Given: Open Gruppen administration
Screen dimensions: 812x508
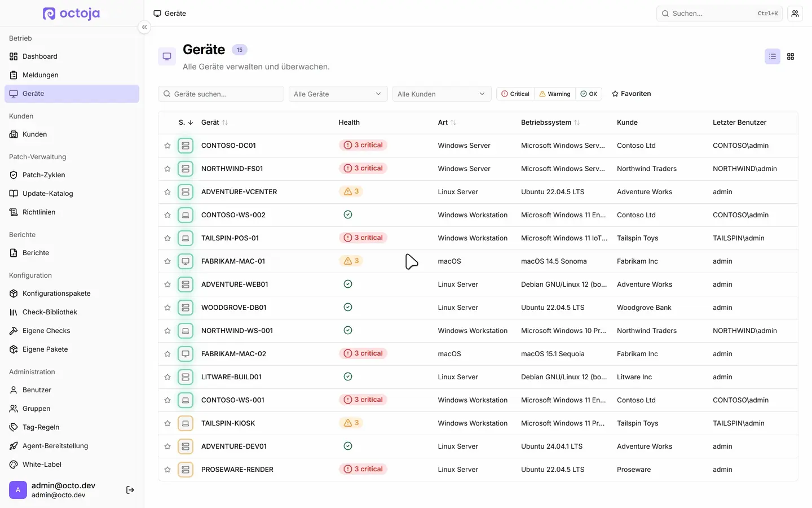Looking at the screenshot, I should coord(72,409).
